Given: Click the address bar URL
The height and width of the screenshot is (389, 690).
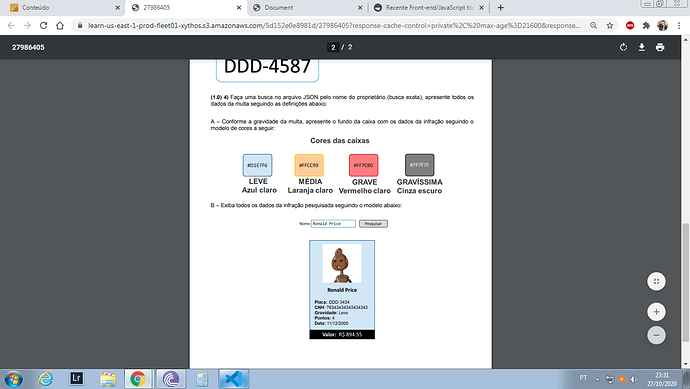Looking at the screenshot, I should (334, 26).
